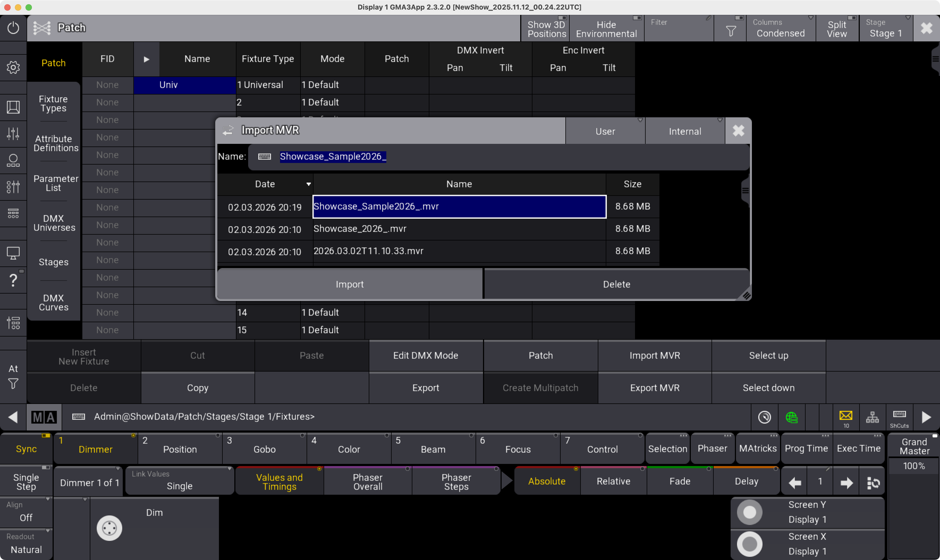940x560 pixels.
Task: Open the message center envelope icon
Action: tap(846, 417)
